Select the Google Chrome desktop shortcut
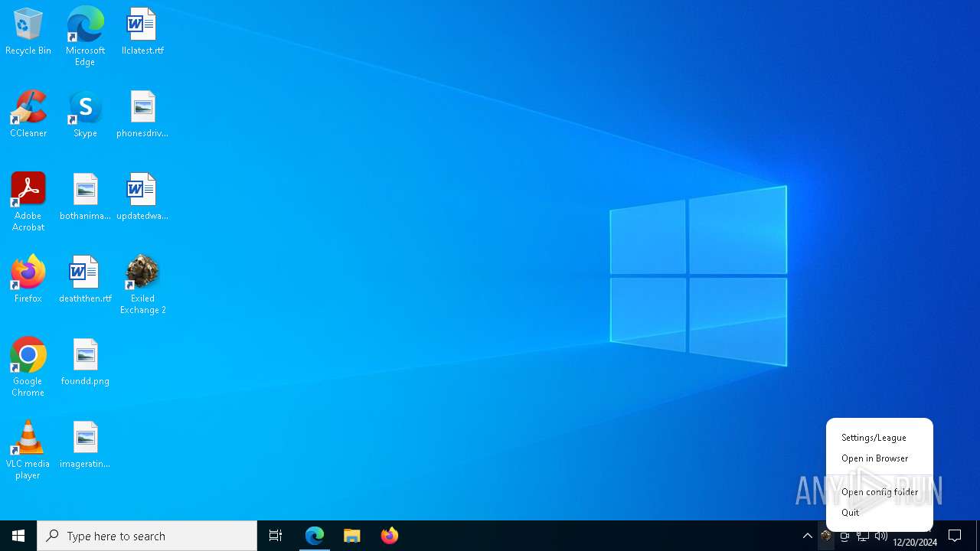980x551 pixels. tap(28, 367)
